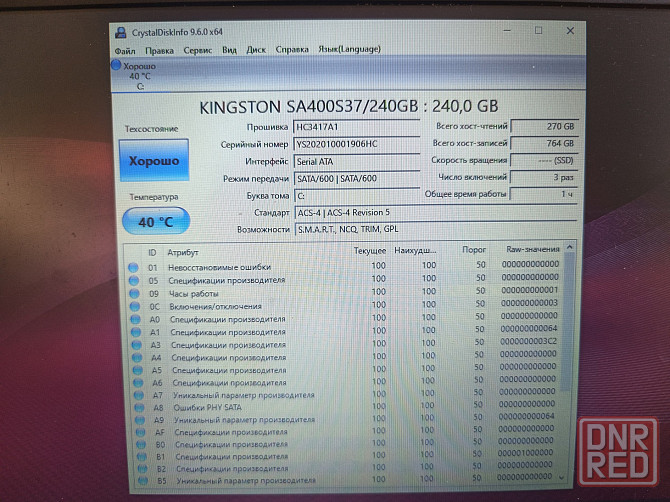Image resolution: width=670 pixels, height=502 pixels.
Task: Click the Буква тома field C:
Action: (x=357, y=196)
